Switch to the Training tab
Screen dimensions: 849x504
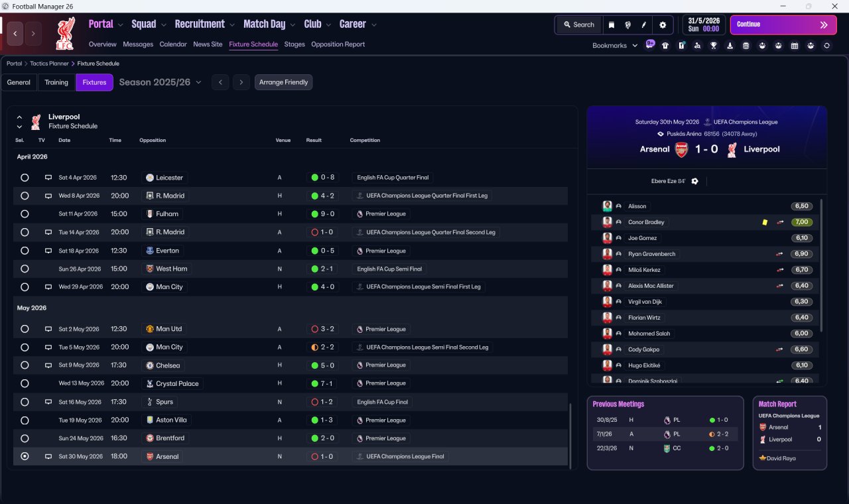(x=56, y=82)
